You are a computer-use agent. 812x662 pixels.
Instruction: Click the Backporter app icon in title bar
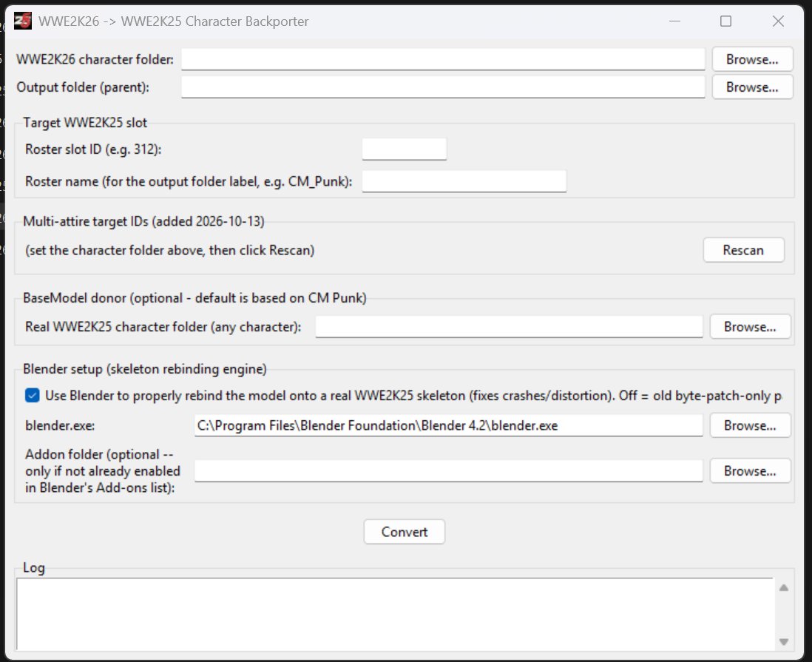coord(23,21)
